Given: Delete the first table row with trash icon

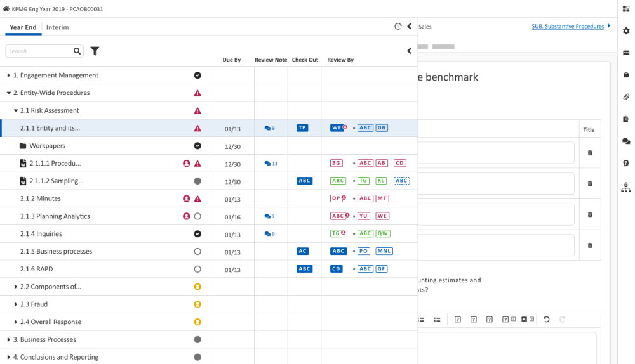Looking at the screenshot, I should [590, 153].
